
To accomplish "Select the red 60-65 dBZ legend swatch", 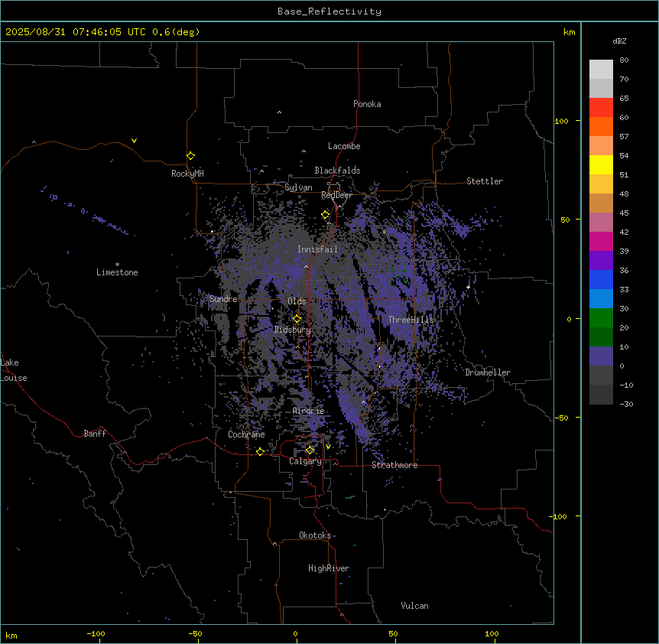I will click(601, 108).
